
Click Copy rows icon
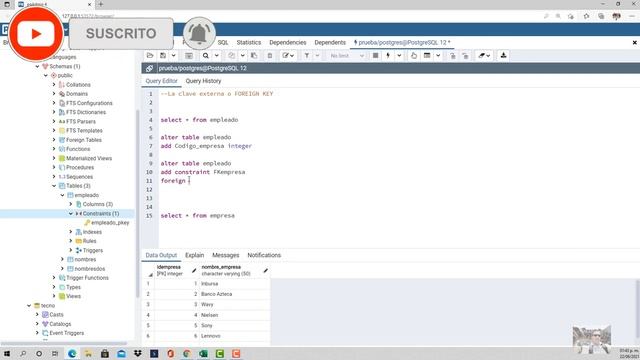[231, 56]
